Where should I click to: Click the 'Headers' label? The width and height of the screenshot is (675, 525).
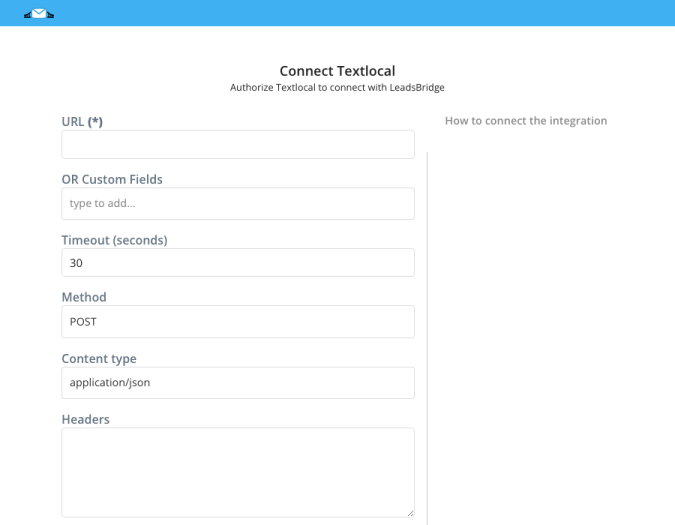(x=86, y=420)
